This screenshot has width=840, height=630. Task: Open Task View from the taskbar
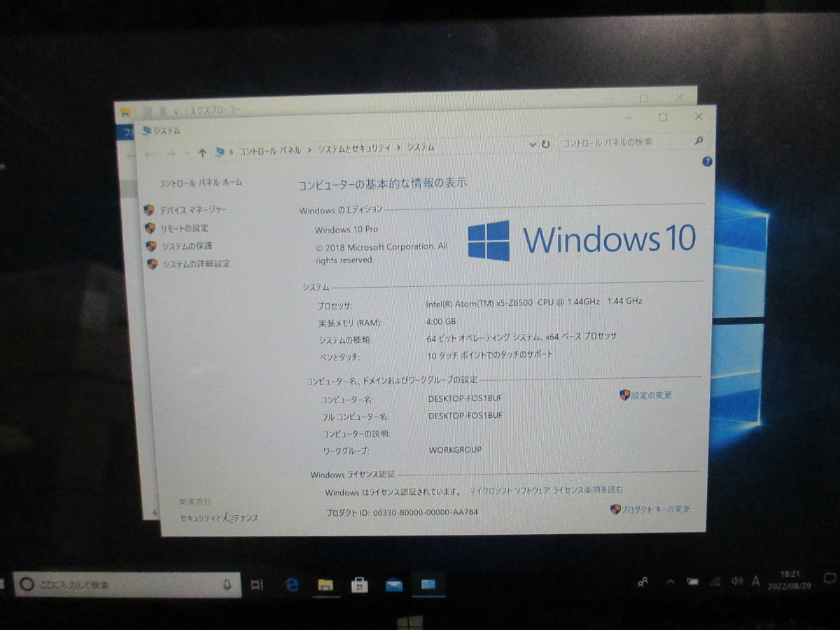[257, 584]
